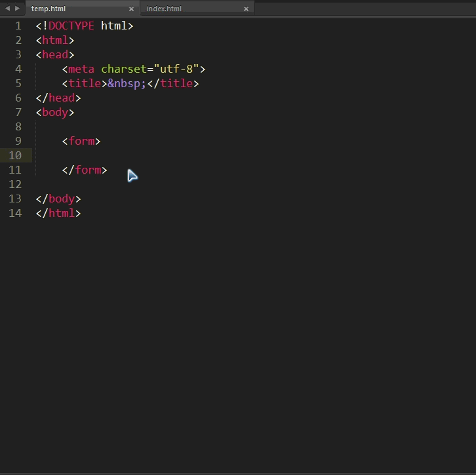The image size is (476, 475).
Task: Place cursor on the highlighted empty line 10
Action: pyautogui.click(x=197, y=156)
